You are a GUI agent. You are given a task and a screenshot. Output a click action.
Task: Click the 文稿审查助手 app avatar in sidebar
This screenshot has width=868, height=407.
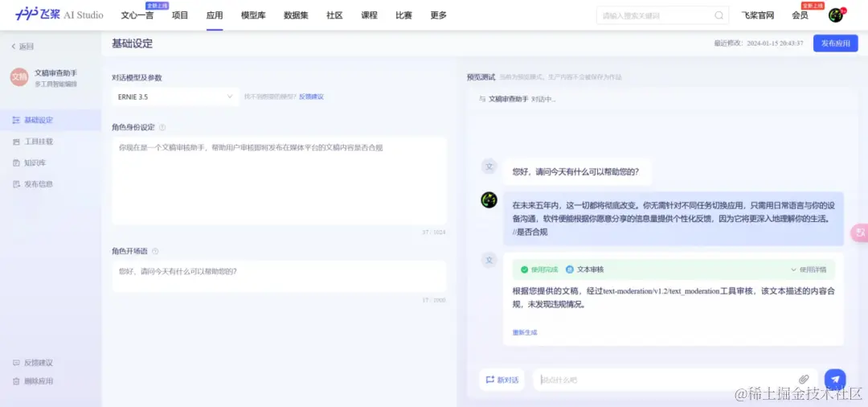click(18, 77)
